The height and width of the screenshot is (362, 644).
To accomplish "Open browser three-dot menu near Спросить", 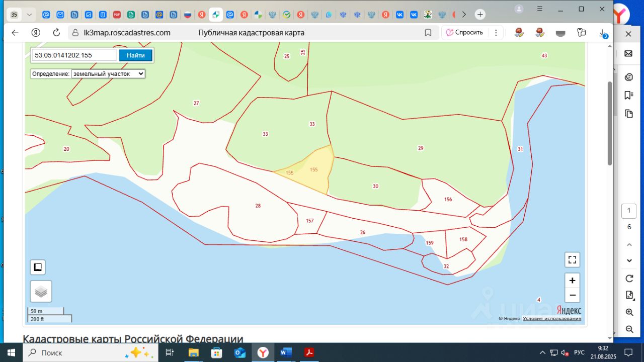I will click(496, 33).
